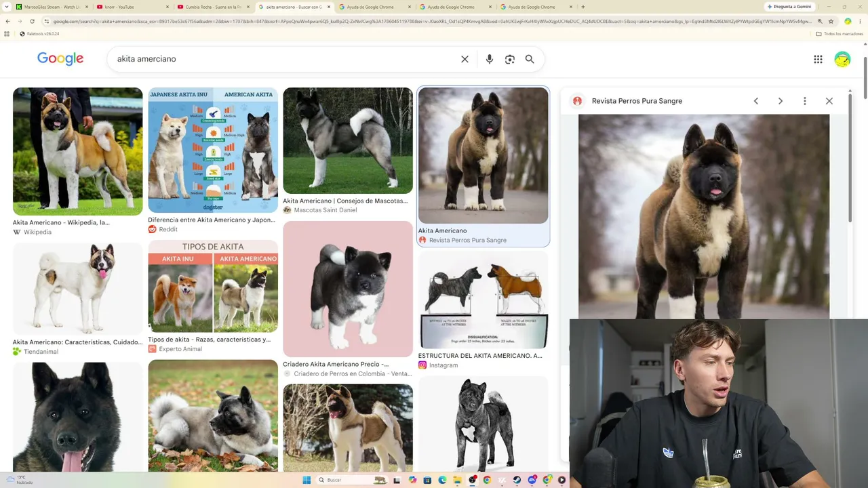Switch to the kmoer - YouTube tab
The width and height of the screenshot is (868, 488).
point(132,7)
